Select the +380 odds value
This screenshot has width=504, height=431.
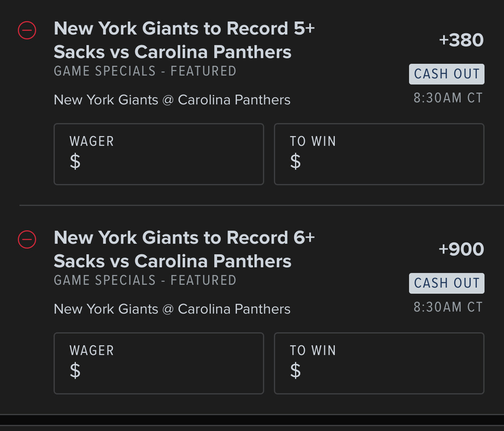[461, 40]
